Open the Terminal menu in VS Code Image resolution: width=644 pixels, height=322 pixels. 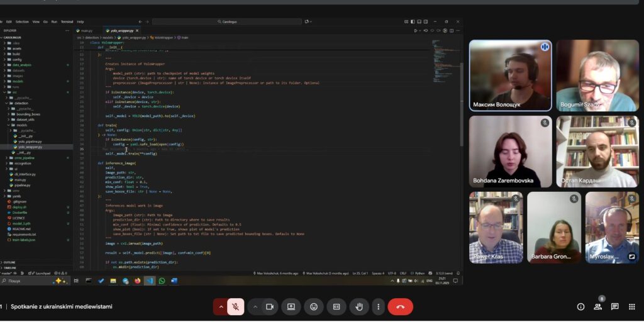(x=67, y=22)
